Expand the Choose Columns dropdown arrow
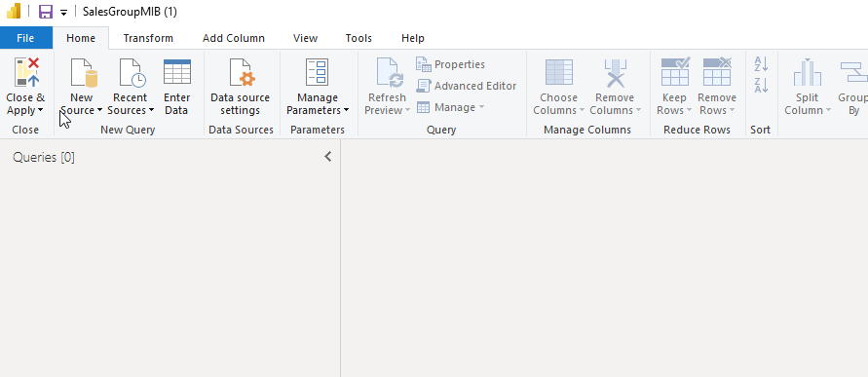Viewport: 868px width, 377px height. [x=582, y=111]
